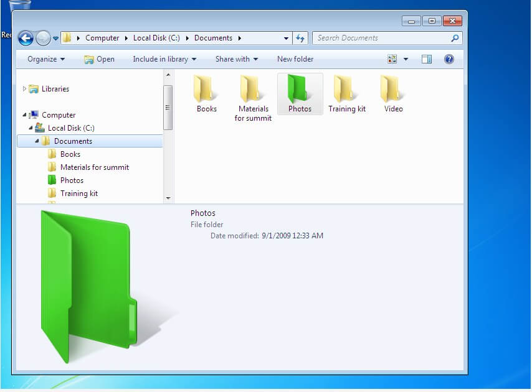Click the New folder button
The width and height of the screenshot is (532, 392).
click(x=295, y=59)
